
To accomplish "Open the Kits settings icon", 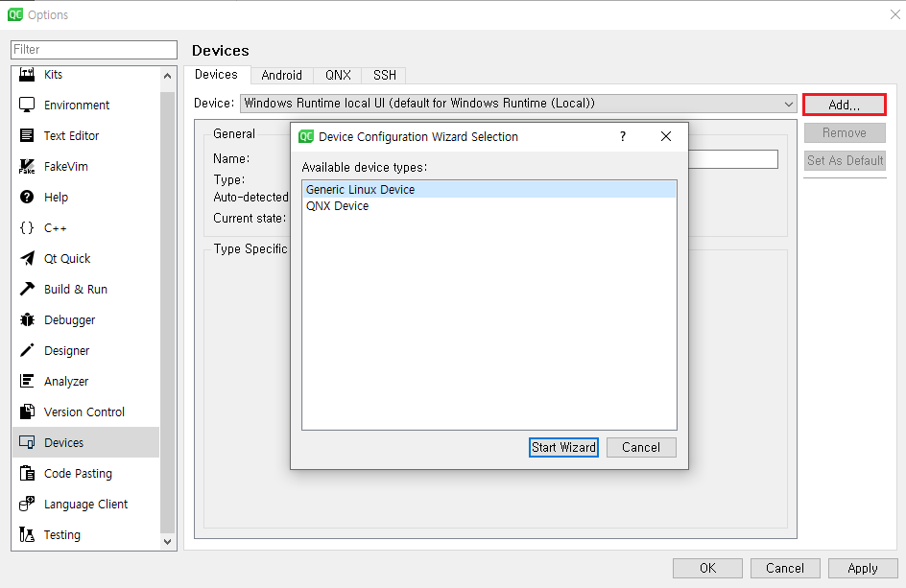I will point(27,74).
